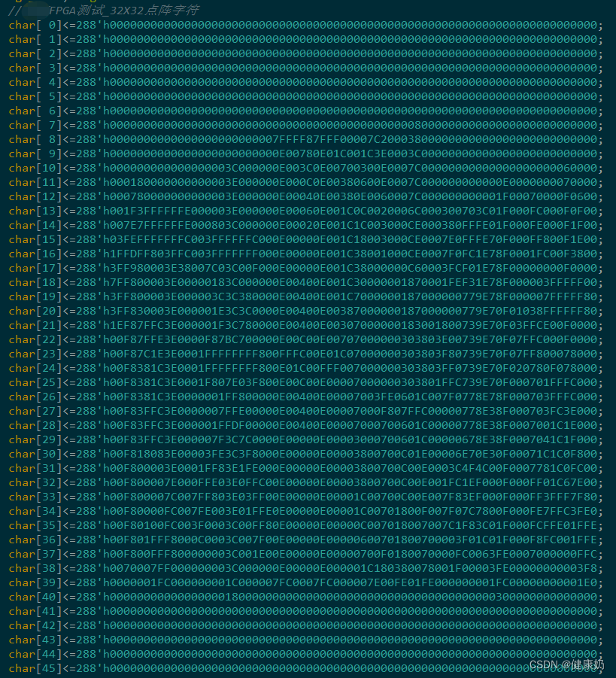This screenshot has width=616, height=678.
Task: Select the code line starting char[18]
Action: click(x=305, y=282)
